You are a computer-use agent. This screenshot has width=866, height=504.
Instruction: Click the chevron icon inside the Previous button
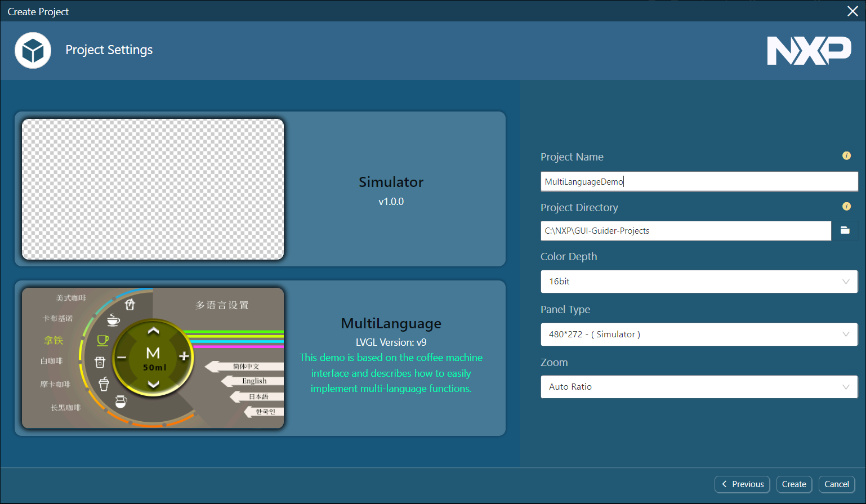pos(726,484)
